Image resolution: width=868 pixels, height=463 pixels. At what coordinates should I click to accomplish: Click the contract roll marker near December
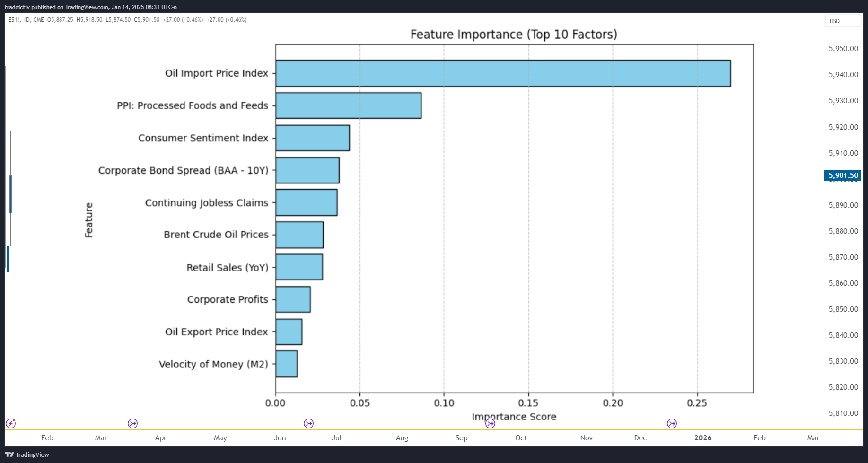pos(672,423)
